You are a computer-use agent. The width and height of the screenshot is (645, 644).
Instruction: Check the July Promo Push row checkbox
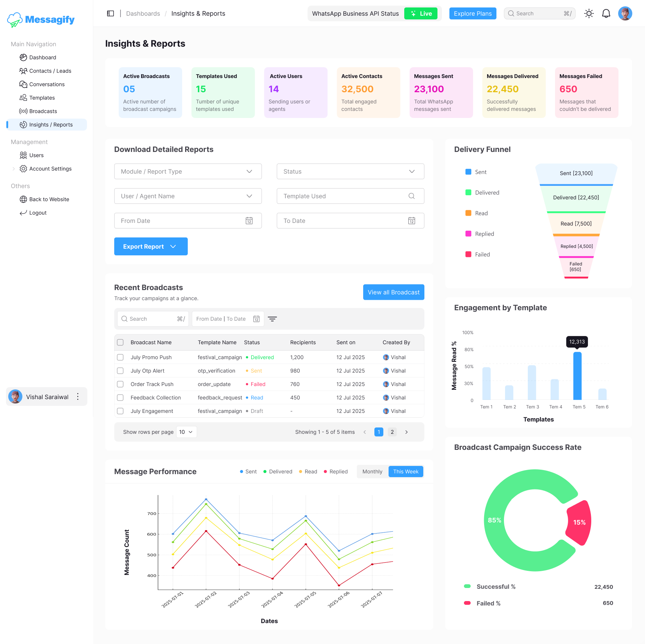pos(120,357)
